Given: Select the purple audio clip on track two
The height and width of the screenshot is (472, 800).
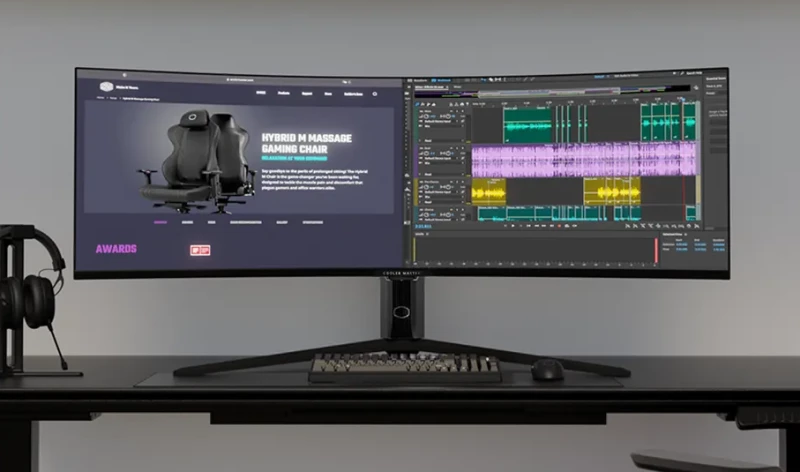Looking at the screenshot, I should (584, 160).
